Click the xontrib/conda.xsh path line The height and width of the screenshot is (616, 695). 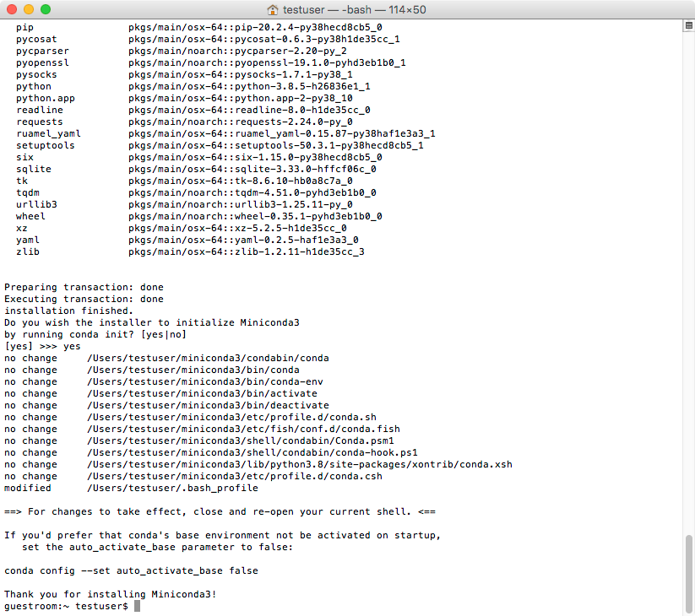[300, 464]
